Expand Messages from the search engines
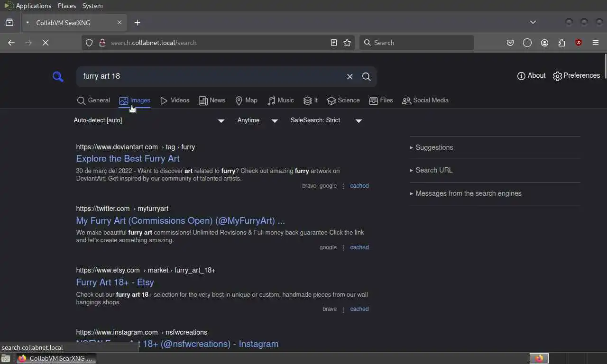The image size is (607, 364). point(466,193)
